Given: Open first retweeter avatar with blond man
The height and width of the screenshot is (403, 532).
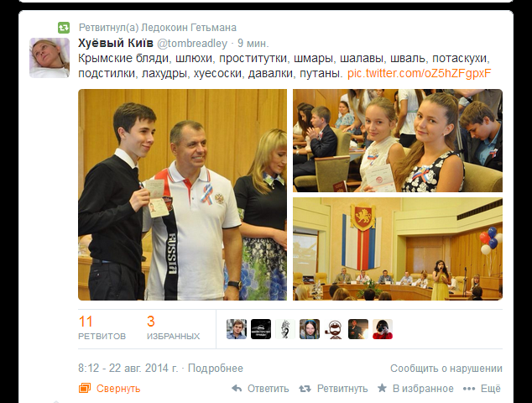Looking at the screenshot, I should 237,329.
